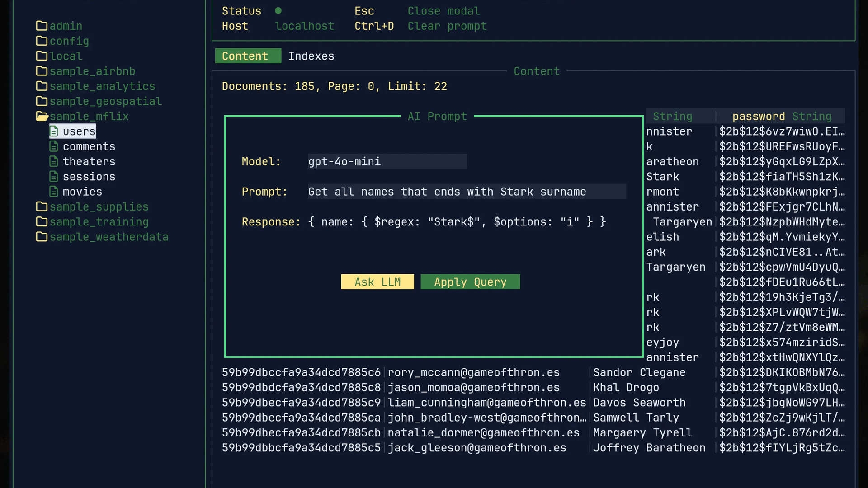Collapse the open sample_mflix folder icon
This screenshot has height=488, width=868.
(42, 116)
